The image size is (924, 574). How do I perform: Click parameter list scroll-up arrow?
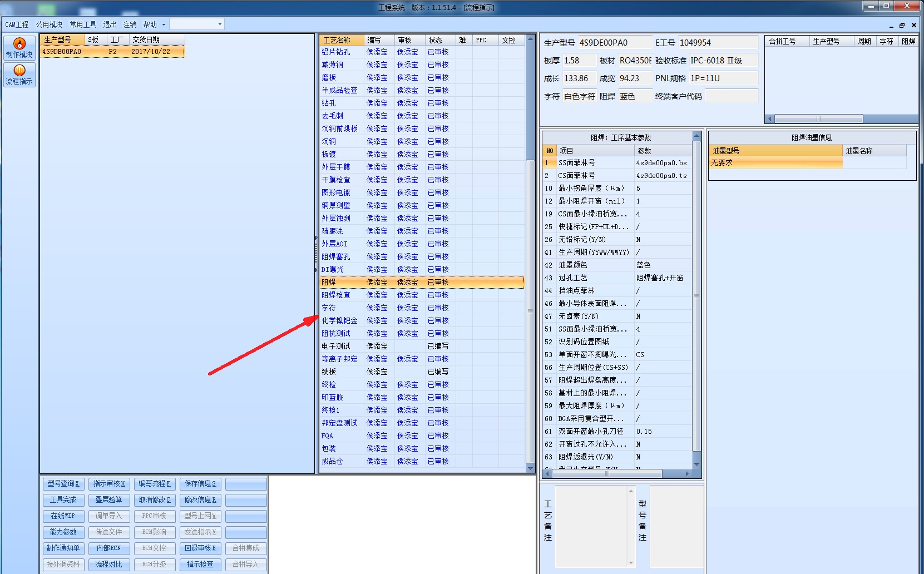(x=697, y=136)
